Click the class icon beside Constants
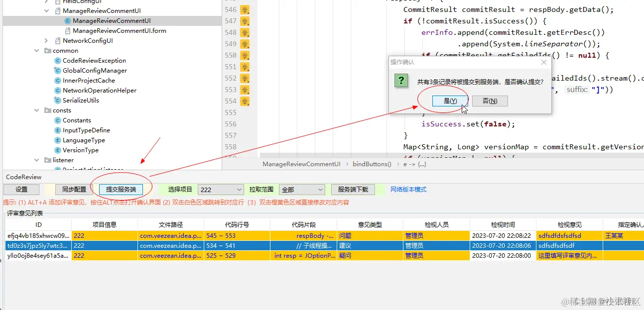The width and height of the screenshot is (644, 310). pyautogui.click(x=58, y=120)
